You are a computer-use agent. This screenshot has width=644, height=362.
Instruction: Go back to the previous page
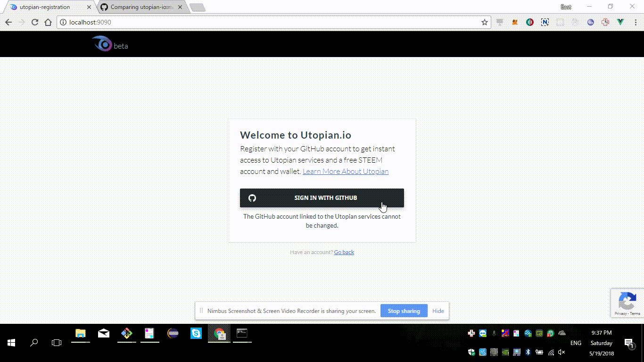pos(8,22)
